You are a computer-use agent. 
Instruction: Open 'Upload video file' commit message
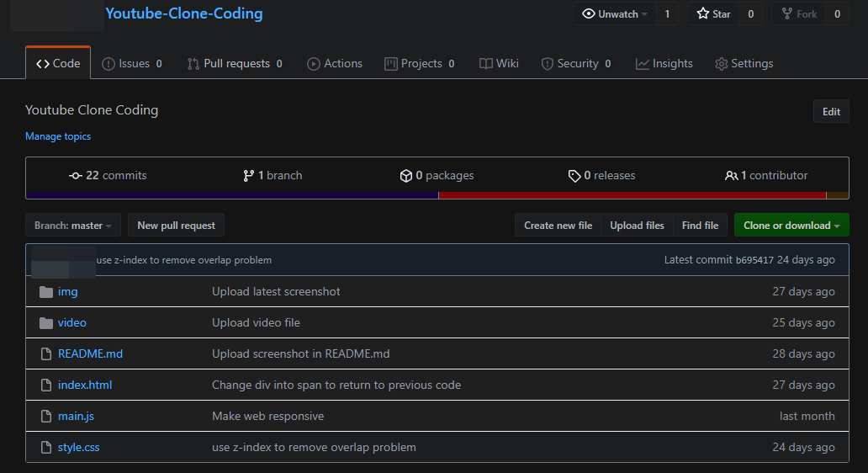click(x=256, y=322)
